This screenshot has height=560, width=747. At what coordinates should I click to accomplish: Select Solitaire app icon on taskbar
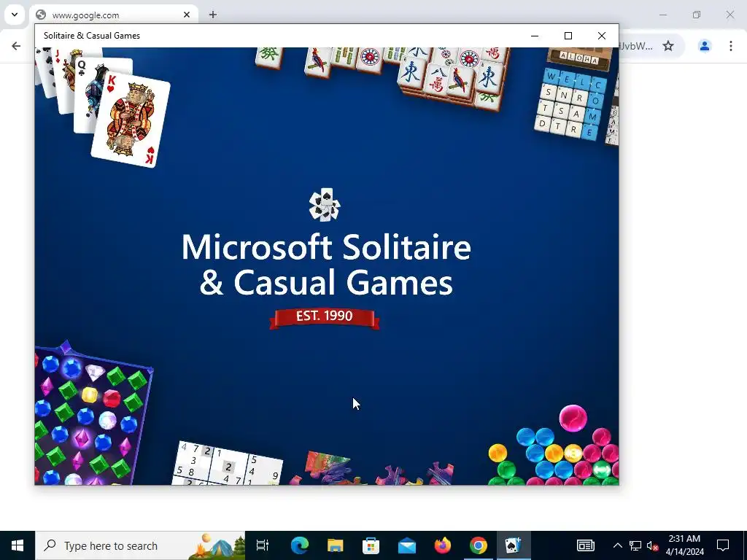[x=514, y=545]
